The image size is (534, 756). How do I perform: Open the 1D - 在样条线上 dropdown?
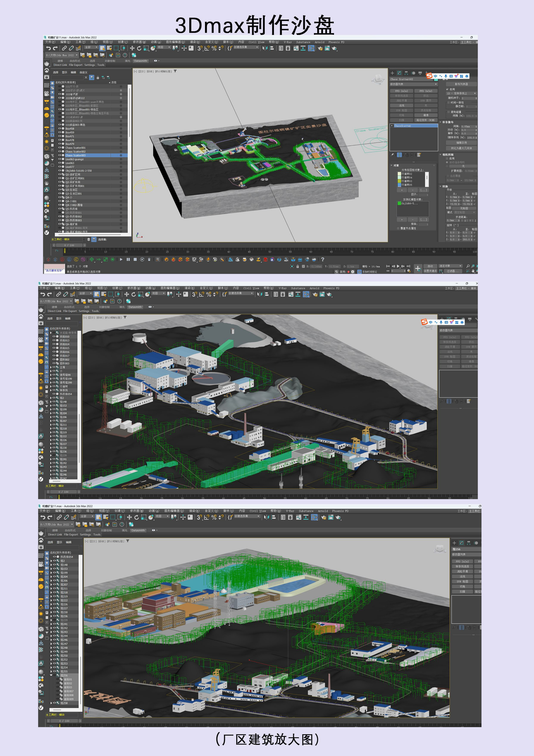461,93
